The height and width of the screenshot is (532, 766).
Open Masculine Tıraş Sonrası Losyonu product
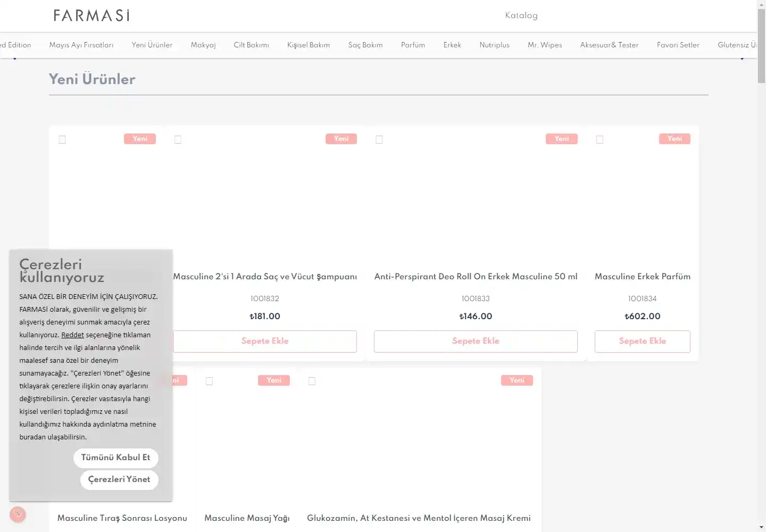tap(122, 518)
